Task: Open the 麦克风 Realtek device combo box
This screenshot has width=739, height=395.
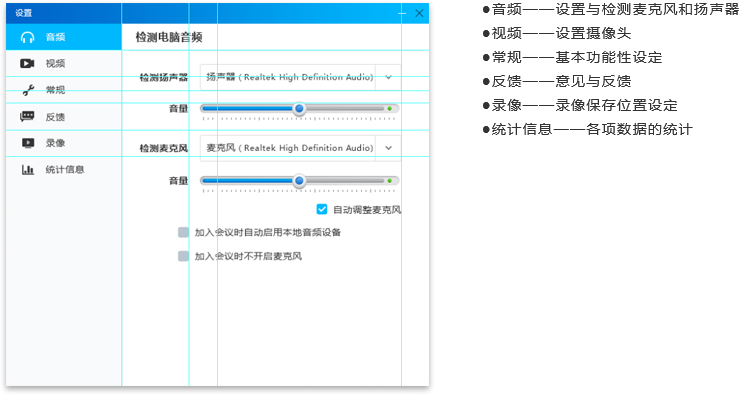Action: (300, 148)
